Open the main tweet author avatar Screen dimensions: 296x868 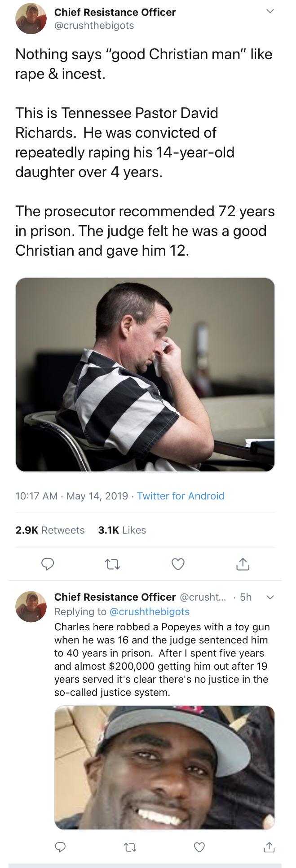[31, 19]
